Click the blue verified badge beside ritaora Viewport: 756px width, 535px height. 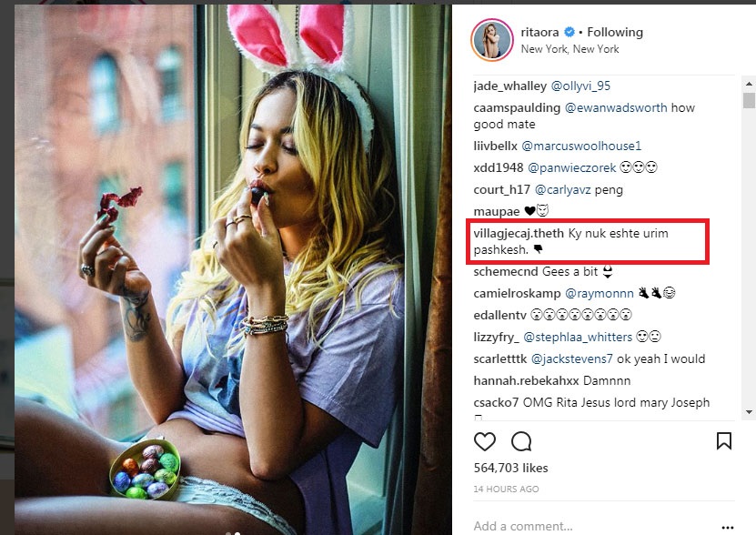coord(567,33)
